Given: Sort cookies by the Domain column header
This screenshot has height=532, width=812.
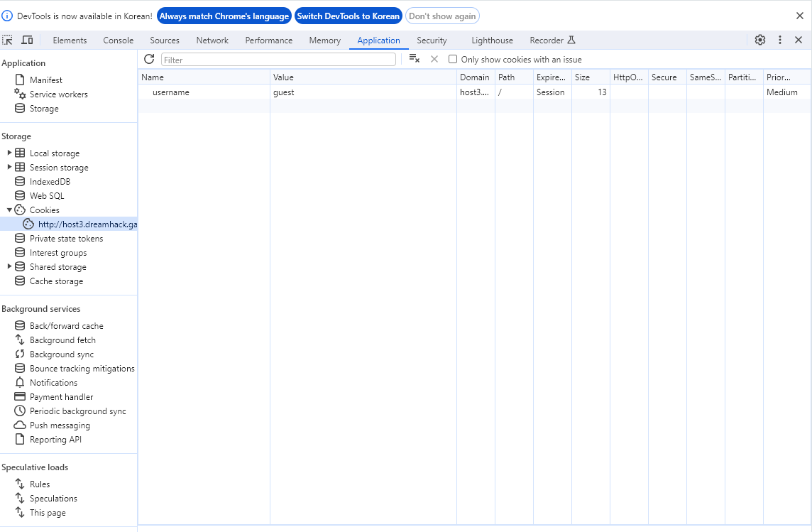Looking at the screenshot, I should pyautogui.click(x=476, y=77).
